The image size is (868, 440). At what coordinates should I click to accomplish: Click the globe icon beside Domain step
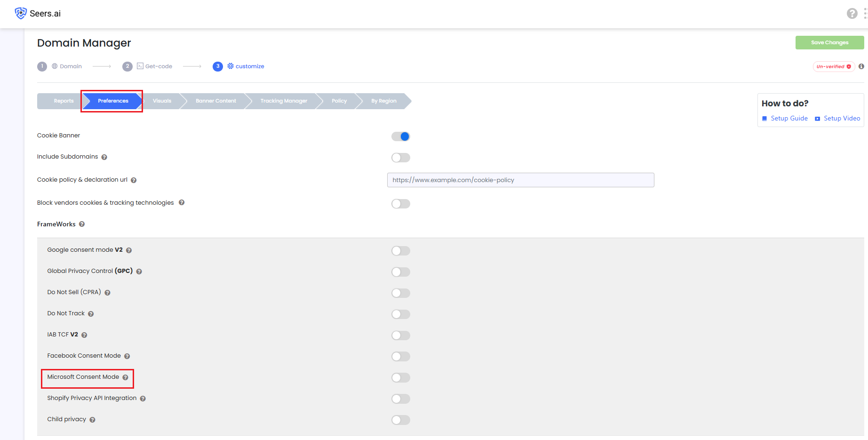click(x=55, y=66)
